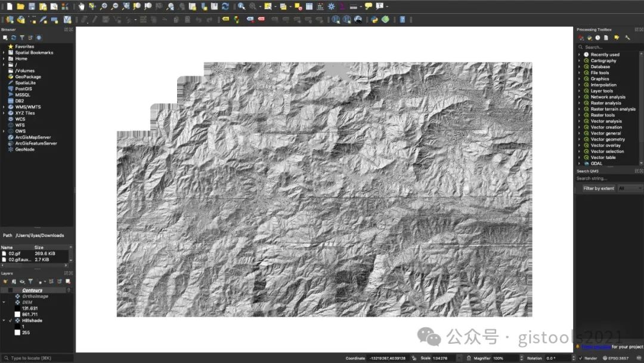Screen dimensions: 644x363
Task: Create a new project with the blank page icon
Action: [10, 6]
